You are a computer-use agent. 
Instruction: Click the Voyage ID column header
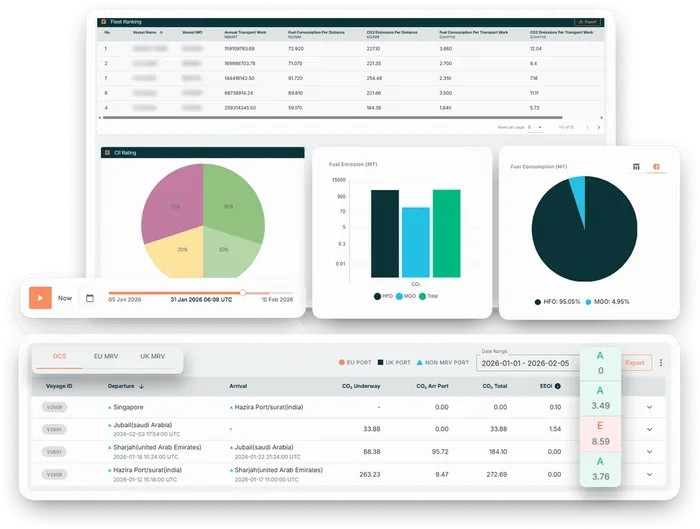[59, 386]
